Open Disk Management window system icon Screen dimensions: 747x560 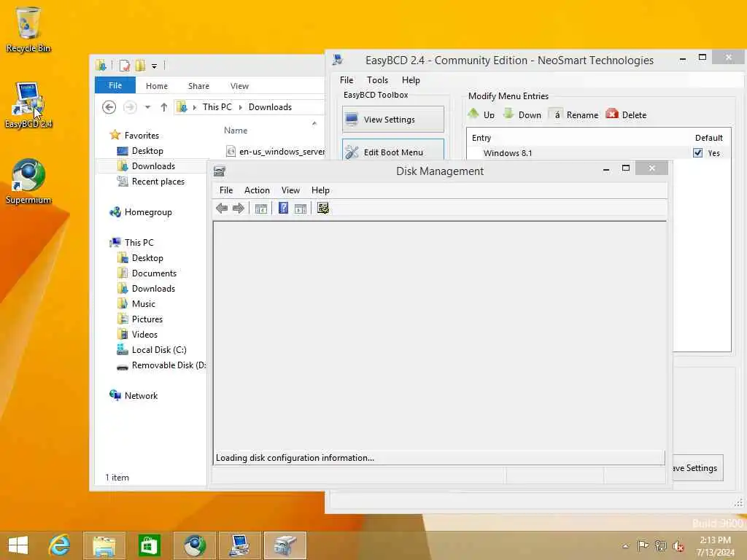pos(220,171)
